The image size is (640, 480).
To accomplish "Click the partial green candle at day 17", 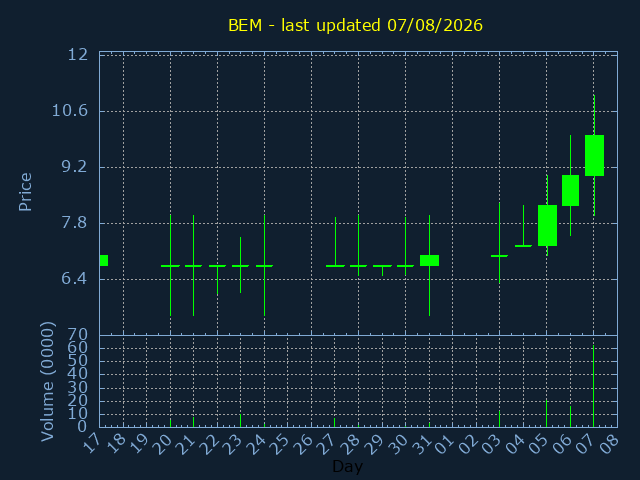I will click(x=104, y=260).
